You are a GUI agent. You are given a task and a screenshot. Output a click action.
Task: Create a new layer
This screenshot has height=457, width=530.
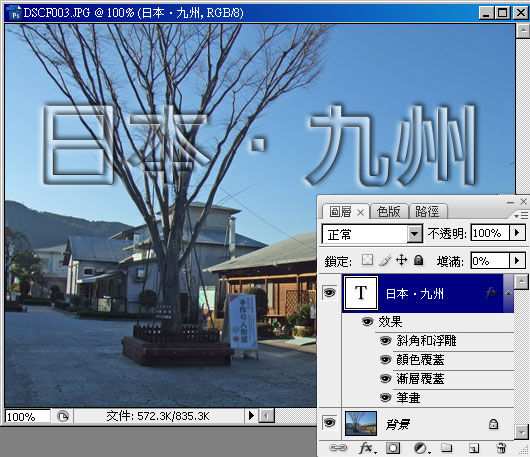pos(474,448)
